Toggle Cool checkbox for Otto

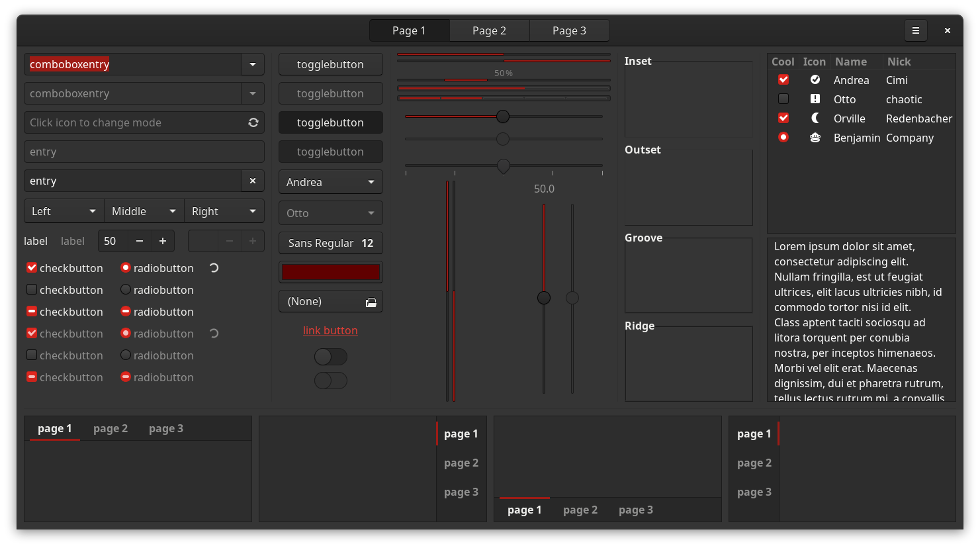click(783, 99)
